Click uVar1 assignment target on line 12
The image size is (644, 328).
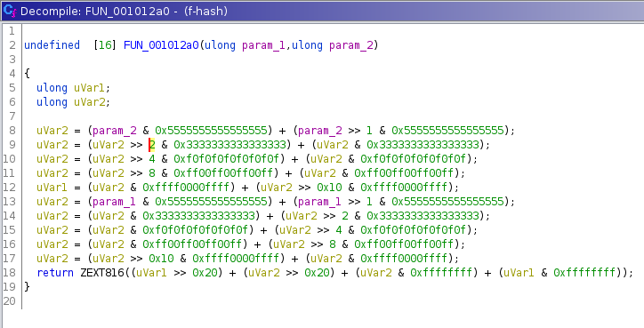pos(52,188)
